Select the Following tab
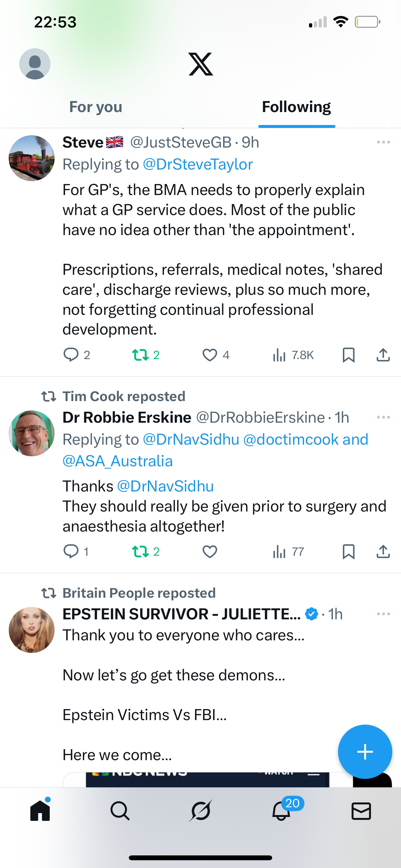 tap(296, 107)
